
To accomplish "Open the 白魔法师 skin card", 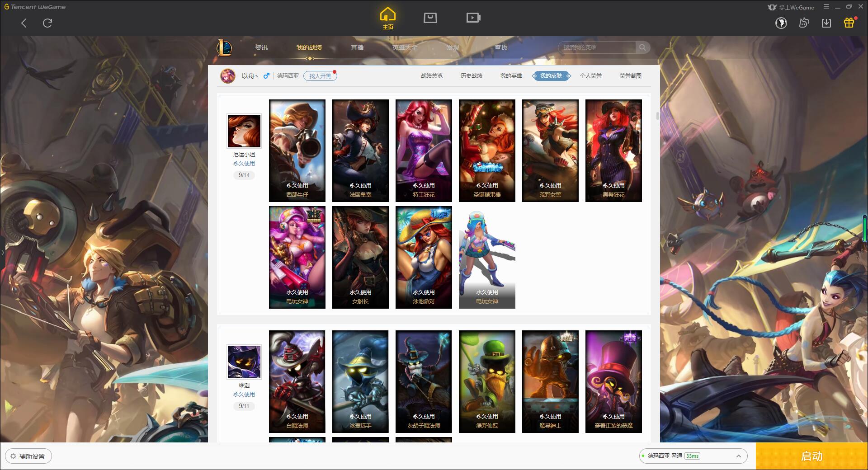I will 297,381.
